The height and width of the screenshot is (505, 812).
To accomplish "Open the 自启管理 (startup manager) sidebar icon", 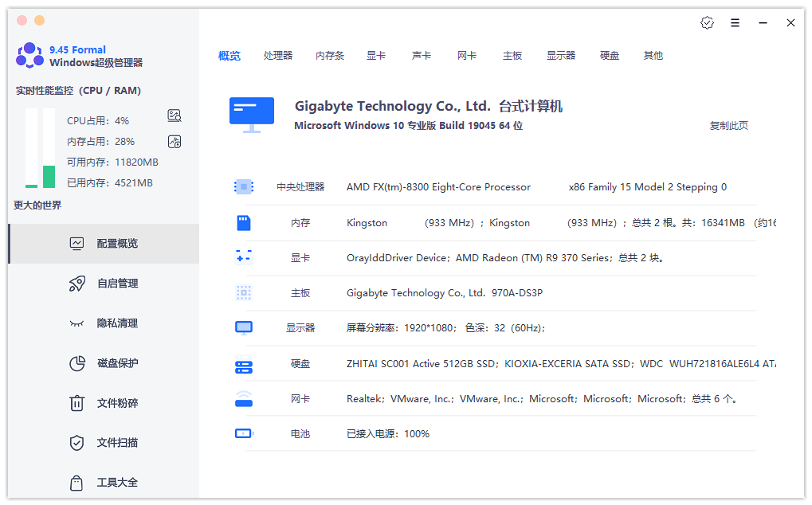I will click(77, 283).
